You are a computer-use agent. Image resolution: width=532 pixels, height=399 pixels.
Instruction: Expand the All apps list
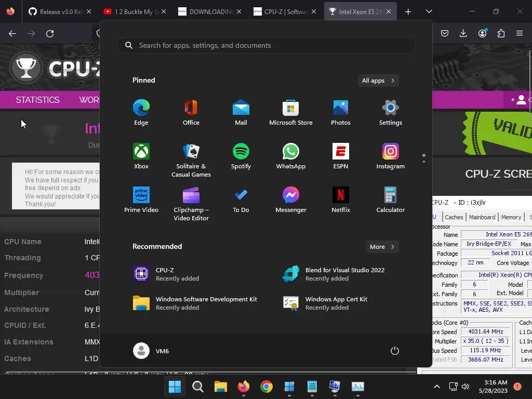click(378, 81)
